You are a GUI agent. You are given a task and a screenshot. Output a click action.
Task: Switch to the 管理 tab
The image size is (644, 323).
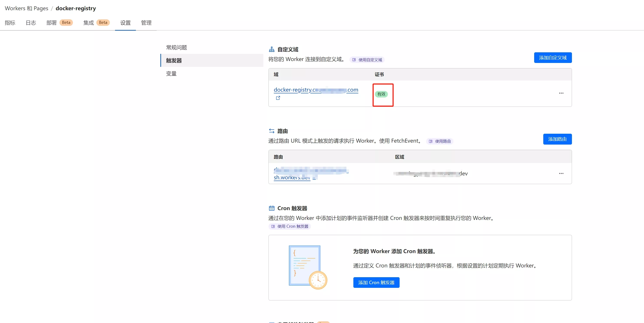(146, 23)
